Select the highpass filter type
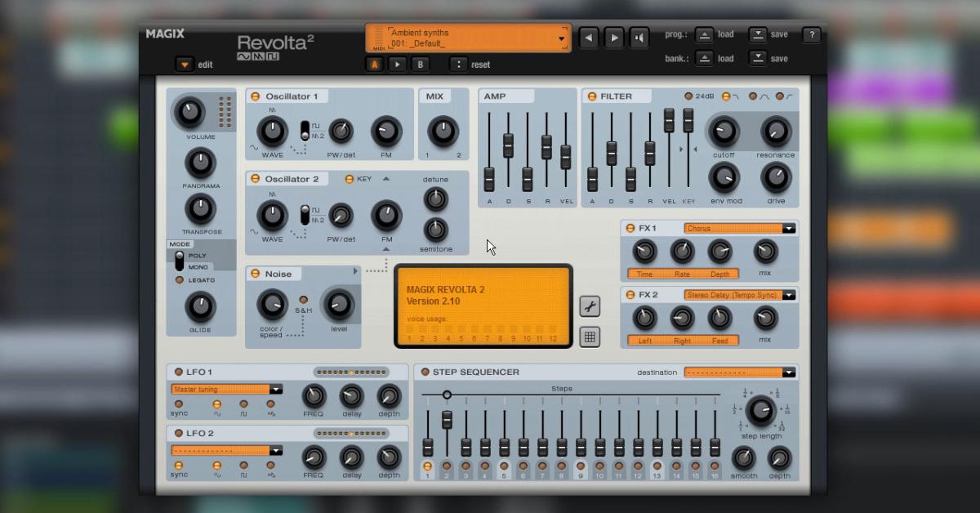The width and height of the screenshot is (980, 513). [x=780, y=96]
